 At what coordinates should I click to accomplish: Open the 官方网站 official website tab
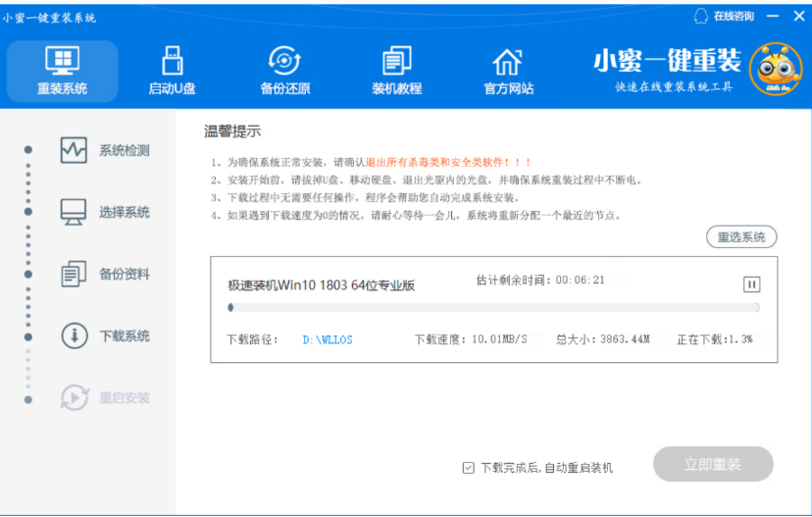pyautogui.click(x=508, y=71)
